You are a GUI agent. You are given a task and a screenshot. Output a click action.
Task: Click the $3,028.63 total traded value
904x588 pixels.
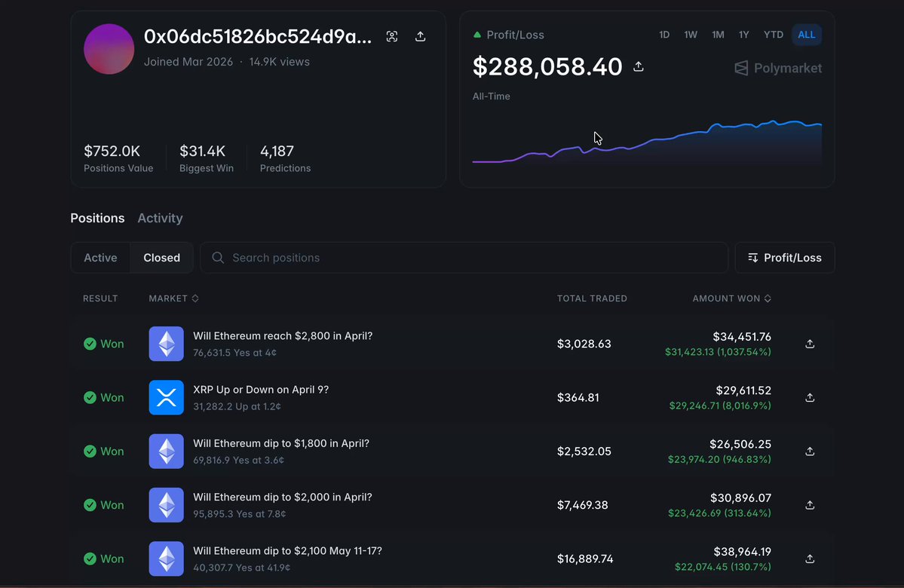click(584, 345)
